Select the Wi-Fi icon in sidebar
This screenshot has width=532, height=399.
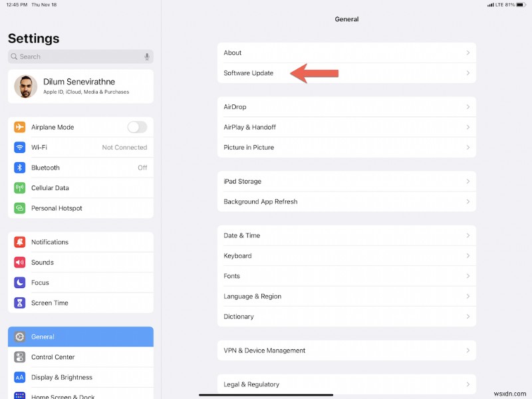point(19,147)
